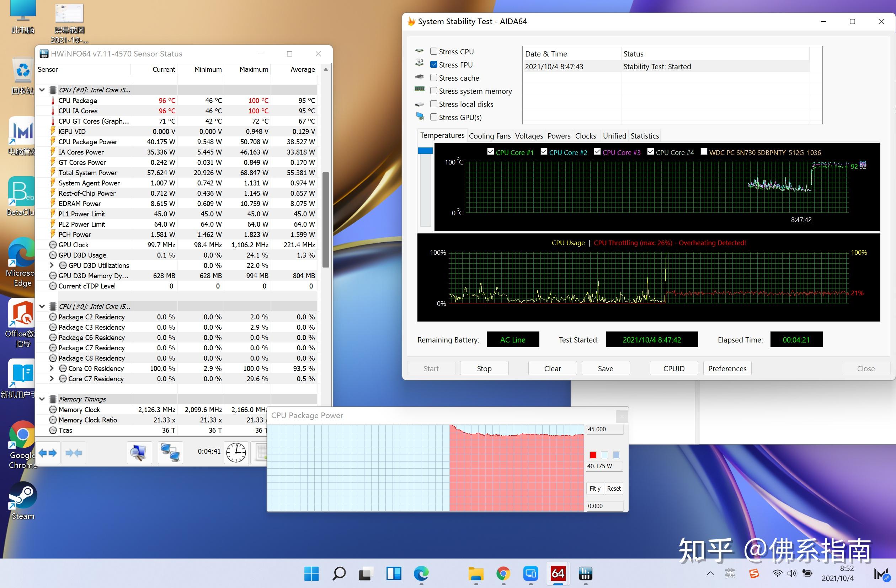This screenshot has height=588, width=896.
Task: Enable Stress system memory option
Action: 433,91
